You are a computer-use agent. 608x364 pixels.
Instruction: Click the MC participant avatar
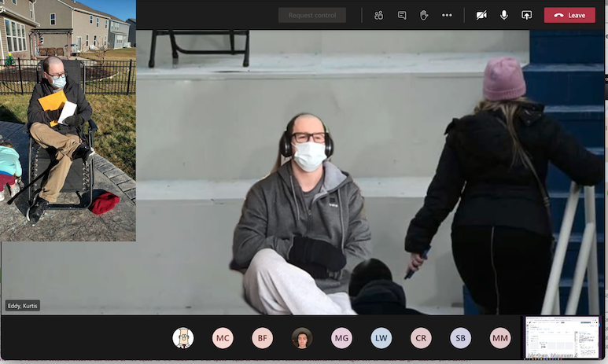tap(223, 338)
